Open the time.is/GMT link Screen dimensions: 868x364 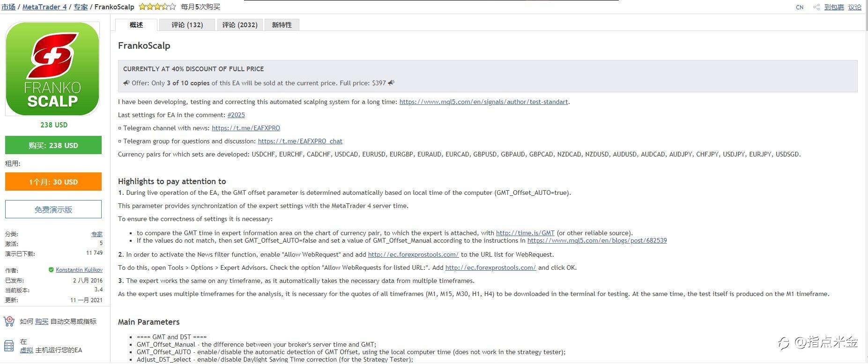point(525,233)
